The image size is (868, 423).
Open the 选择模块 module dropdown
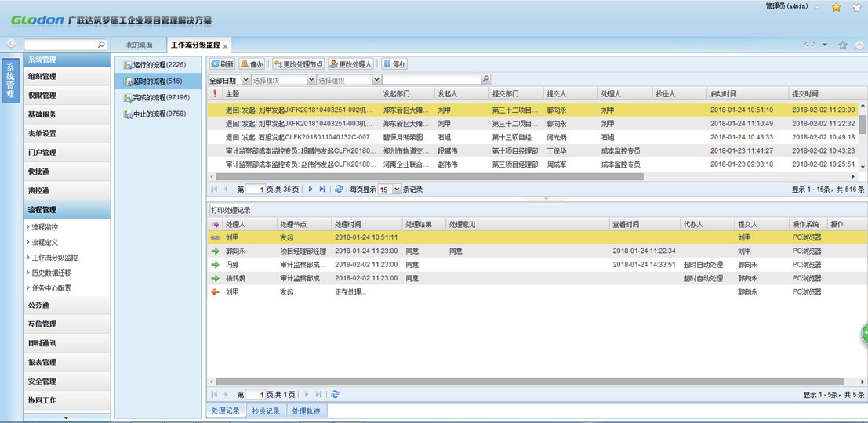click(311, 80)
